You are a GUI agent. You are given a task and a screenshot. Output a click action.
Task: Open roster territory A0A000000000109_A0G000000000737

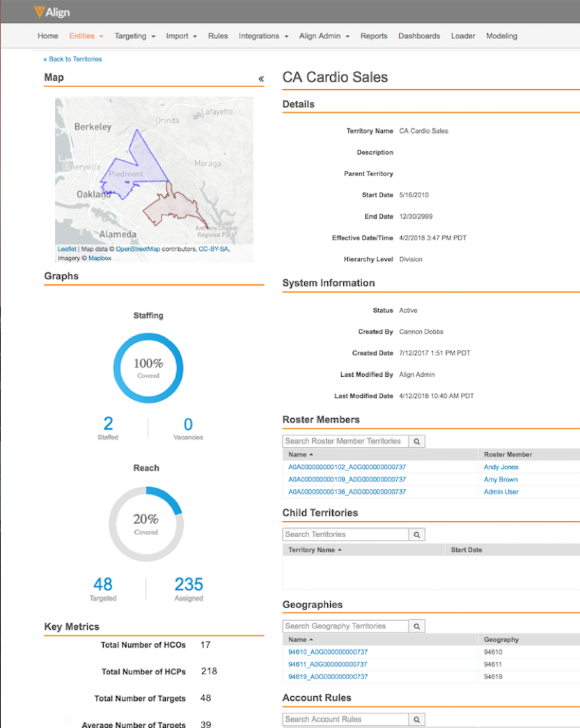347,479
